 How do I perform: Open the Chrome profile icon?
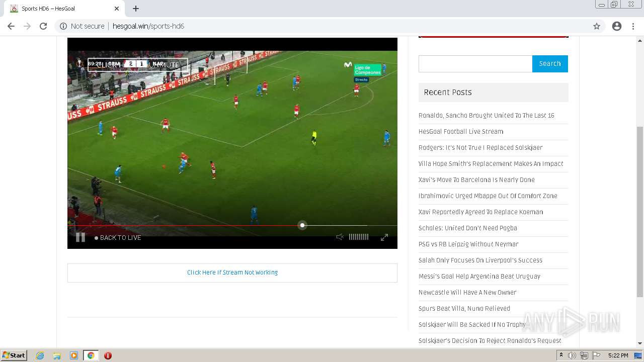(x=617, y=26)
